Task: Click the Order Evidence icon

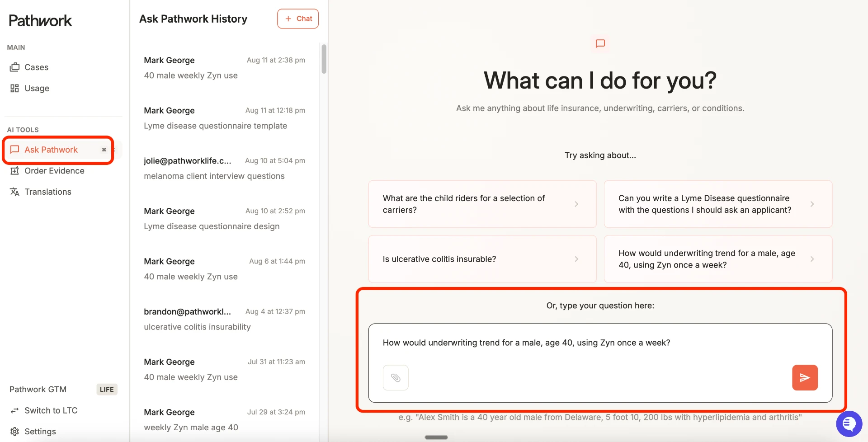Action: (14, 171)
